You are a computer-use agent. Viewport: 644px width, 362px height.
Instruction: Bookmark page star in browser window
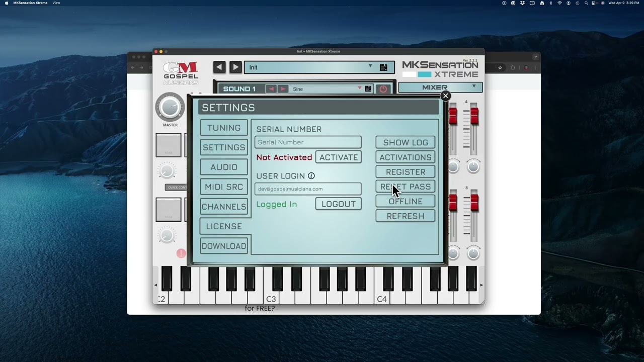[500, 67]
